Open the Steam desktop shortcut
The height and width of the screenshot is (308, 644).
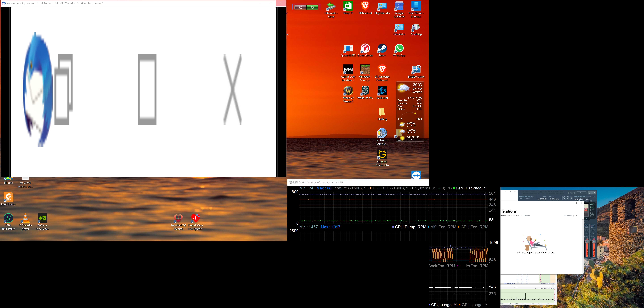click(x=382, y=49)
